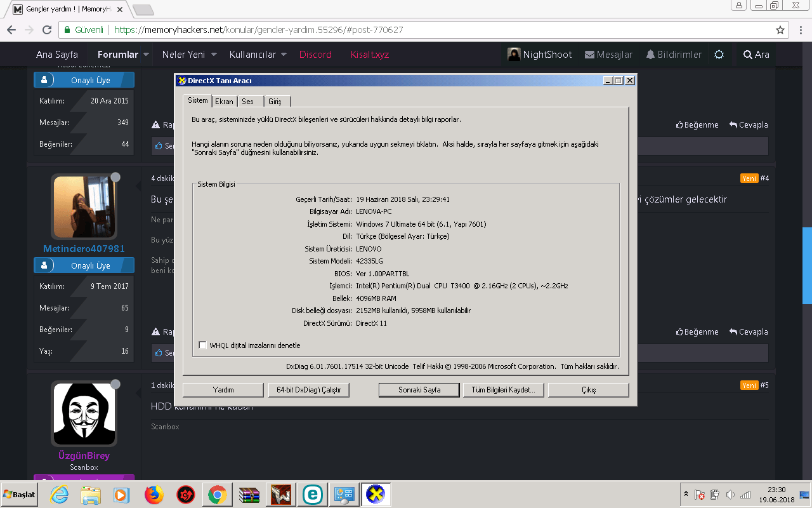Click Beğenme on post #4

pos(697,332)
